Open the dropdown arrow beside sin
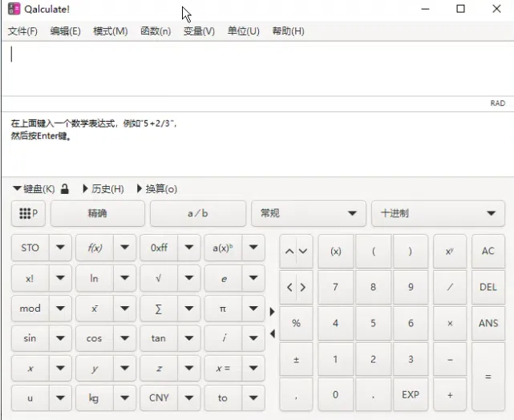This screenshot has width=514, height=420. pyautogui.click(x=60, y=338)
